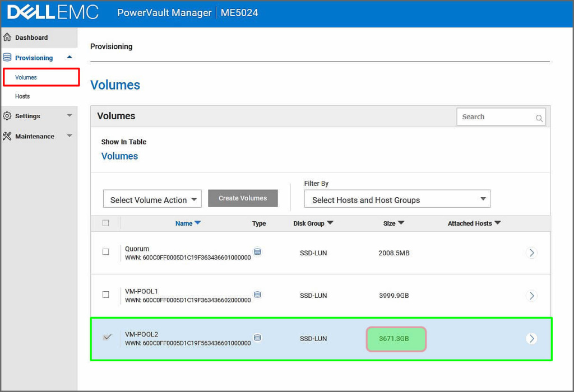Open Select Hosts and Host Groups filter
This screenshot has height=392, width=574.
click(x=397, y=199)
